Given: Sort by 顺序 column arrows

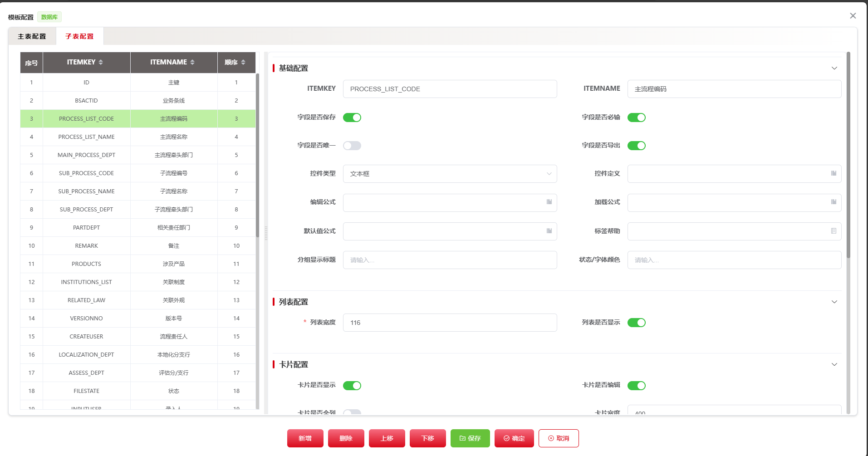Looking at the screenshot, I should (243, 62).
